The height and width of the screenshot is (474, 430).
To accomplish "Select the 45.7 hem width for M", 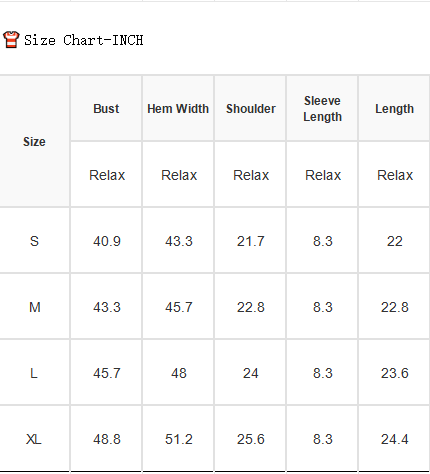I will coord(179,307).
